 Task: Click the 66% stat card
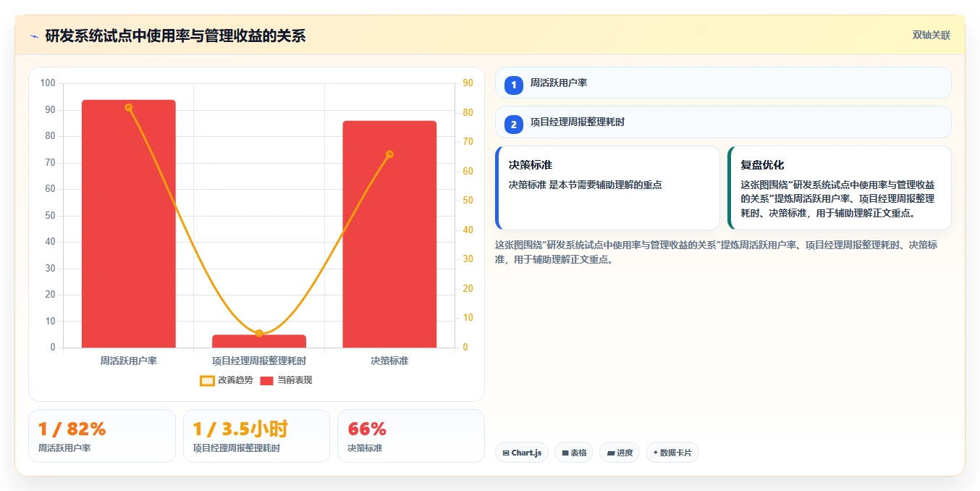point(411,436)
